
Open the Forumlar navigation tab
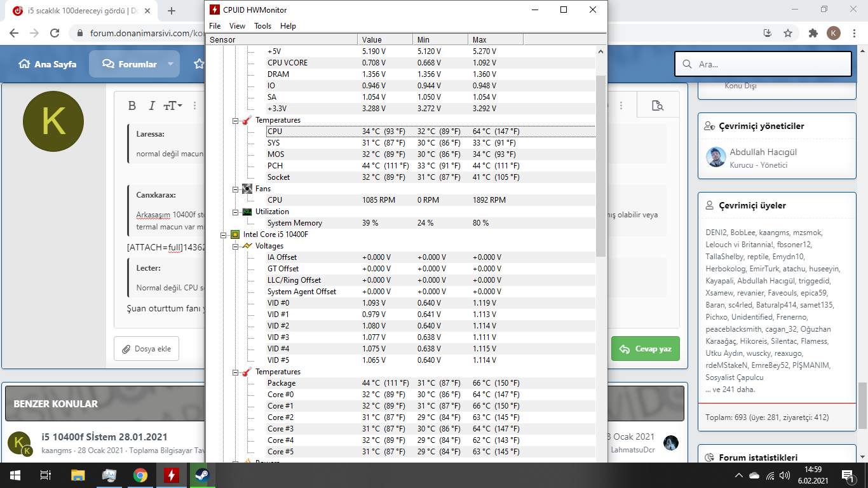[129, 64]
